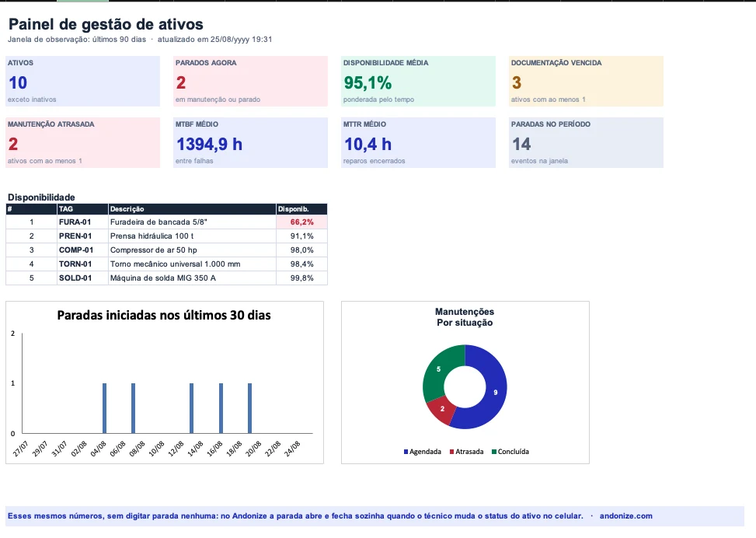Click 'em manutenção ou parado' caption

218,100
